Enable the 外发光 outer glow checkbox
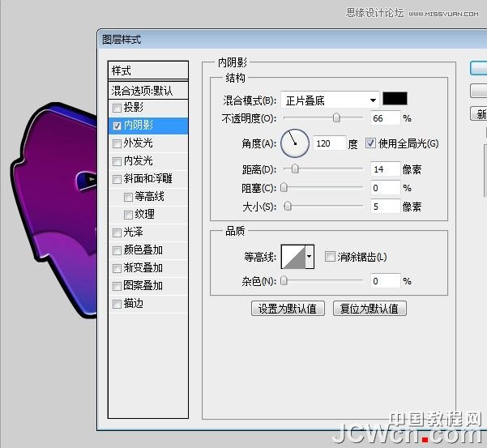This screenshot has height=448, width=487. (117, 143)
